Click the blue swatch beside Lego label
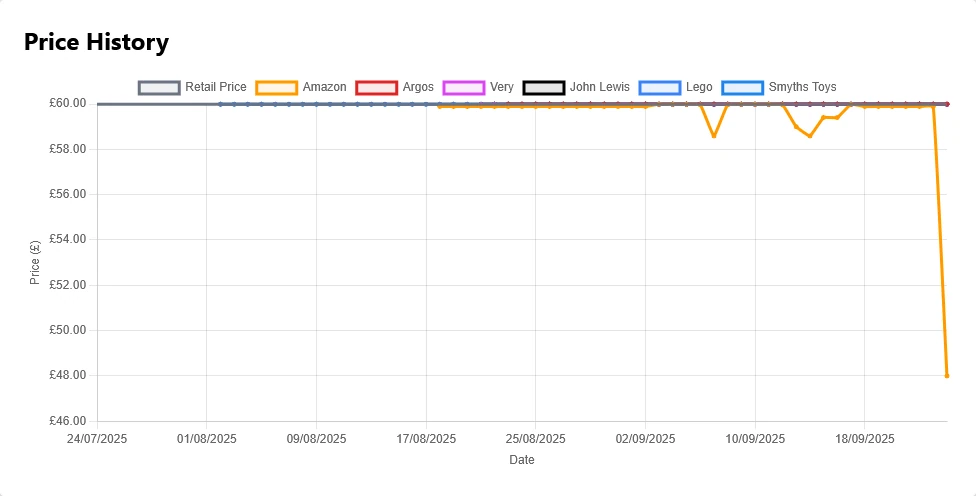 (660, 88)
